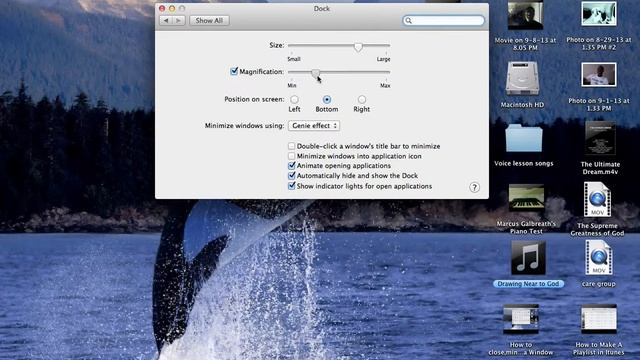Click the Large label under Size slider
640x360 pixels.
pyautogui.click(x=383, y=59)
